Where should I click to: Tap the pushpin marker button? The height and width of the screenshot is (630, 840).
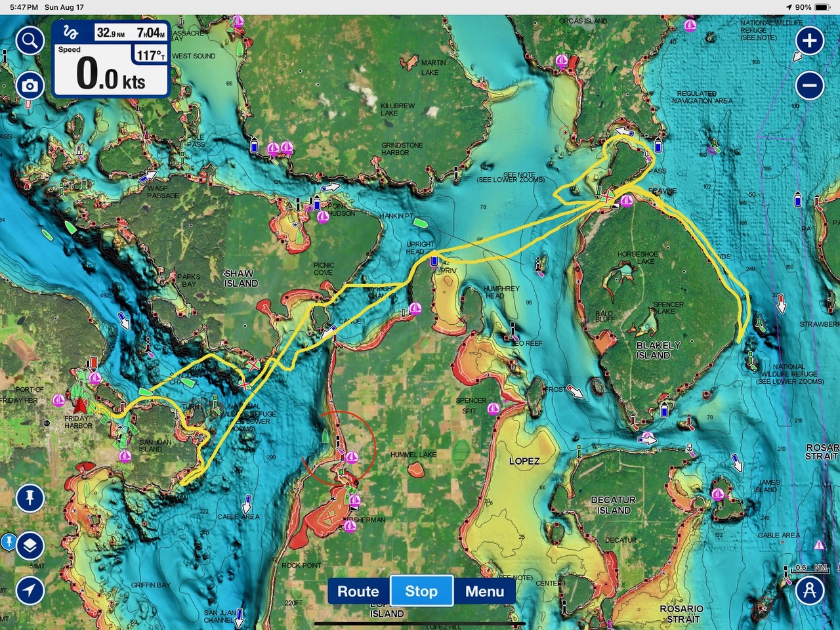click(30, 498)
